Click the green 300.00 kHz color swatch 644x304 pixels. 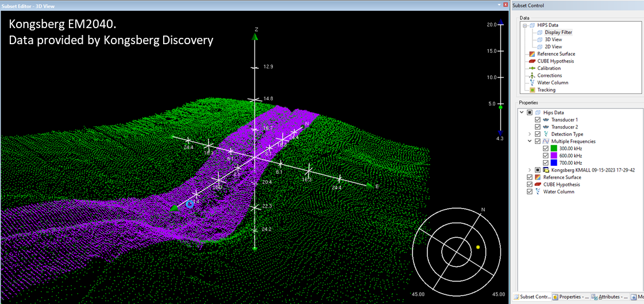554,149
